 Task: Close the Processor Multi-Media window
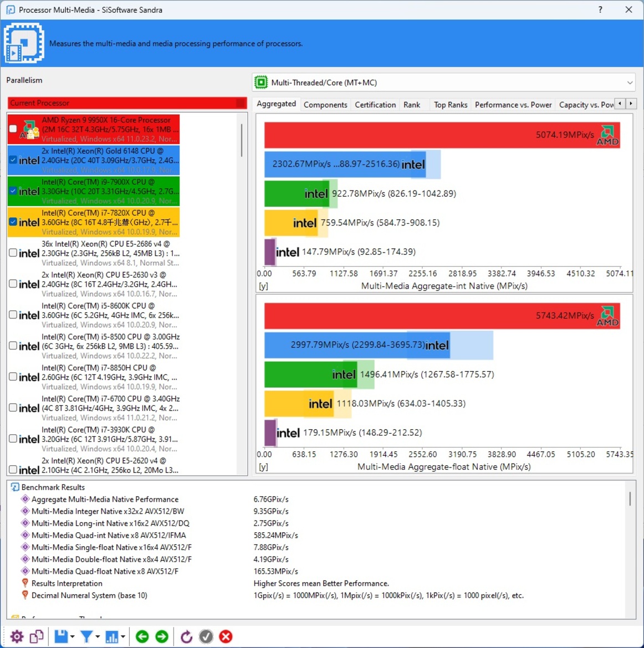628,9
